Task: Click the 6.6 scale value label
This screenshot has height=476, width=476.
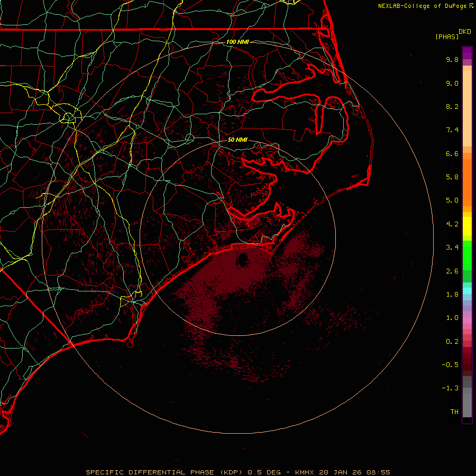Action: (452, 153)
